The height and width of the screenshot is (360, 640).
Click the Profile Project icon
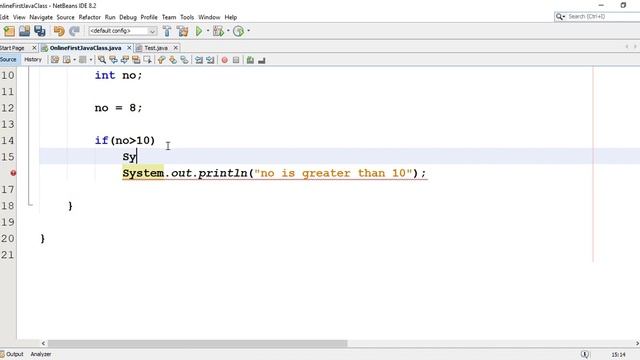click(x=238, y=31)
